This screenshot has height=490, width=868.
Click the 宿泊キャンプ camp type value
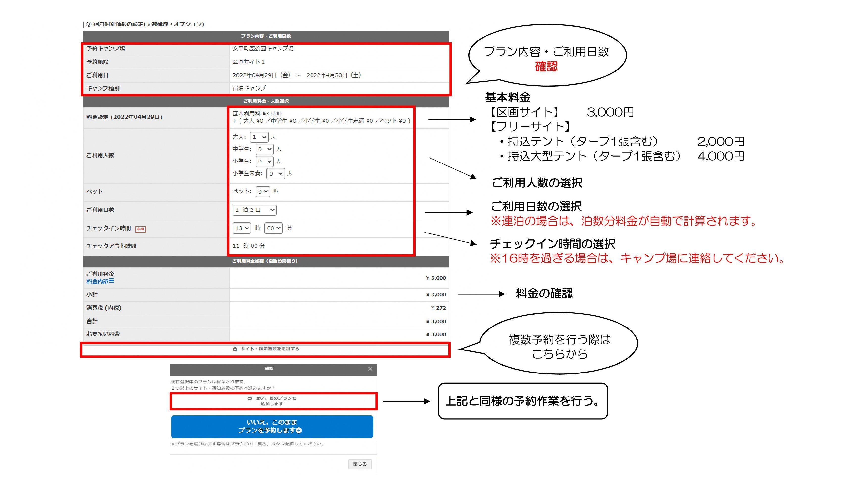249,88
